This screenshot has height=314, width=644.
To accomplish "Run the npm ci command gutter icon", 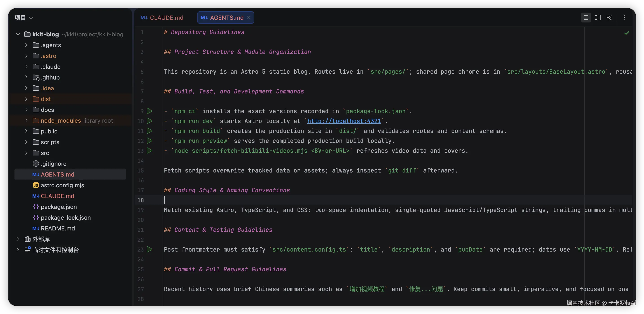I will 150,111.
